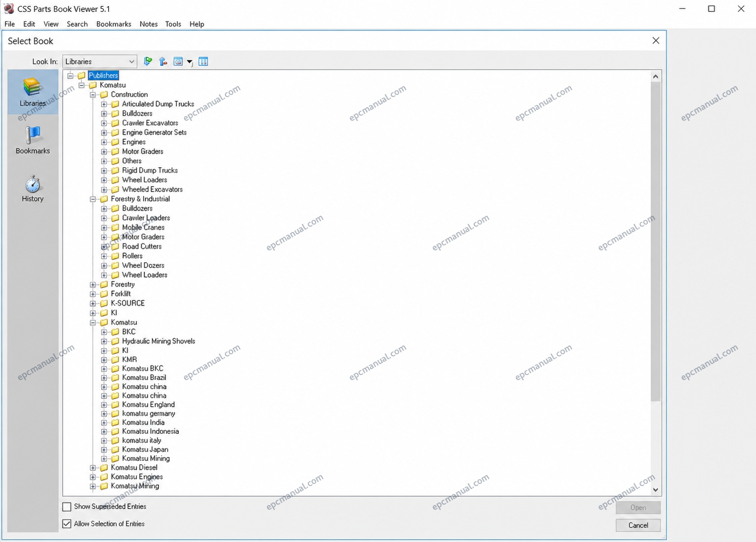The width and height of the screenshot is (756, 542).
Task: Click the folder icon beside Publishers
Action: pyautogui.click(x=82, y=75)
